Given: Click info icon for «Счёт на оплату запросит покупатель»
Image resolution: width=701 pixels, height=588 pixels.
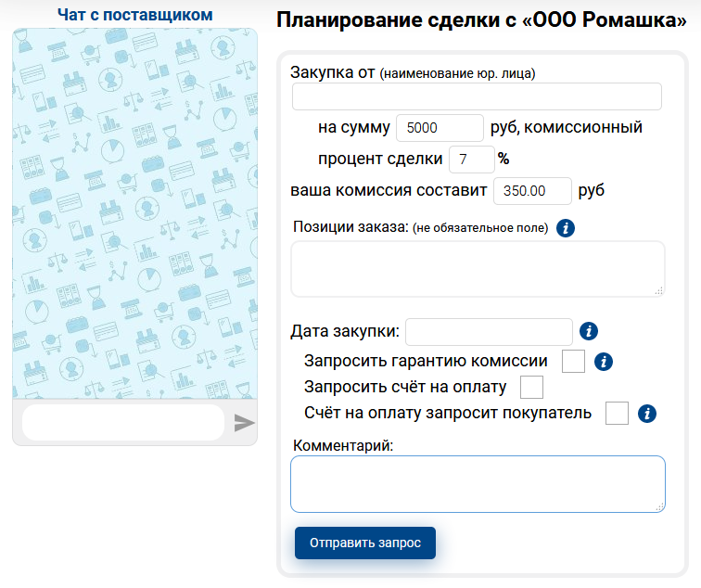Looking at the screenshot, I should (x=647, y=414).
